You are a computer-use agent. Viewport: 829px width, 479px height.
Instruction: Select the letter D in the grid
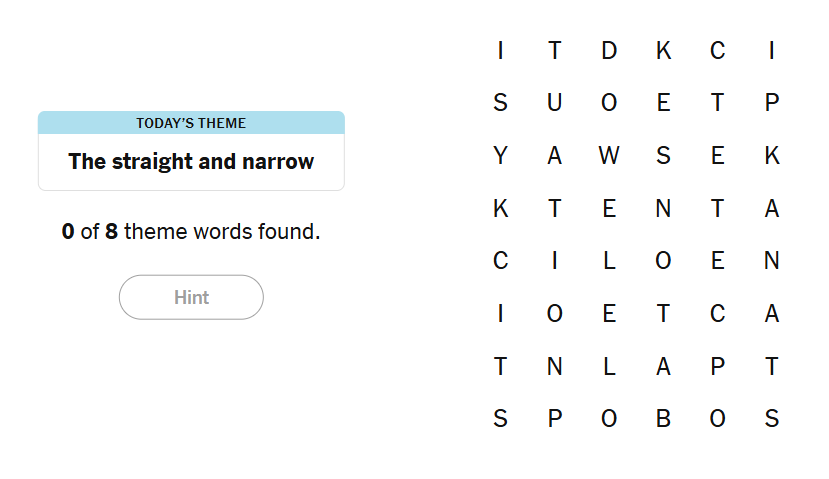609,50
